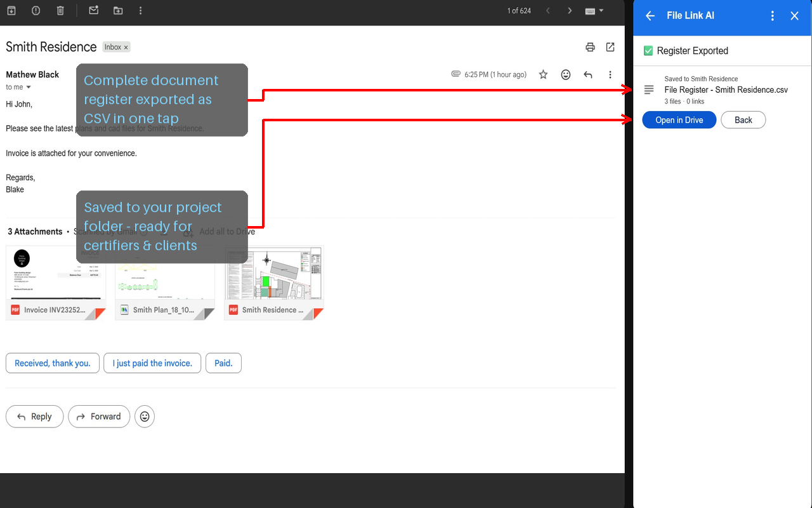Screen dimensions: 812x508
Task: Click the "6:25 PM (1 hour ago)" timestamp
Action: pyautogui.click(x=495, y=75)
